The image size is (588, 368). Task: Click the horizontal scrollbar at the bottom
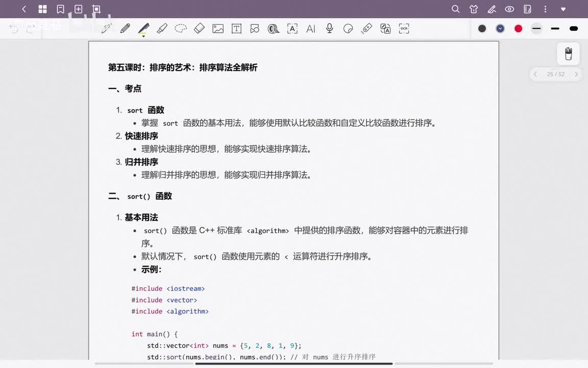293,363
